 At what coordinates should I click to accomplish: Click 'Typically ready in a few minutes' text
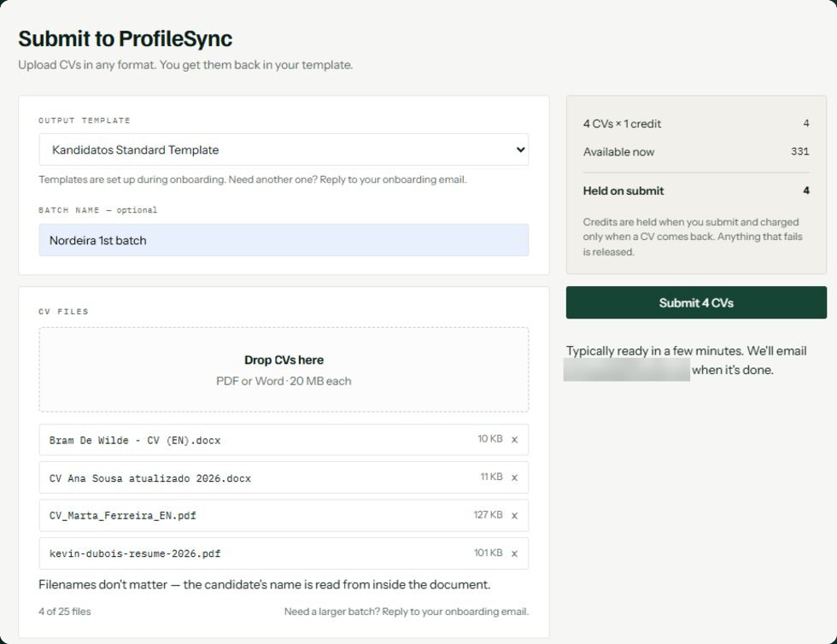coord(686,360)
